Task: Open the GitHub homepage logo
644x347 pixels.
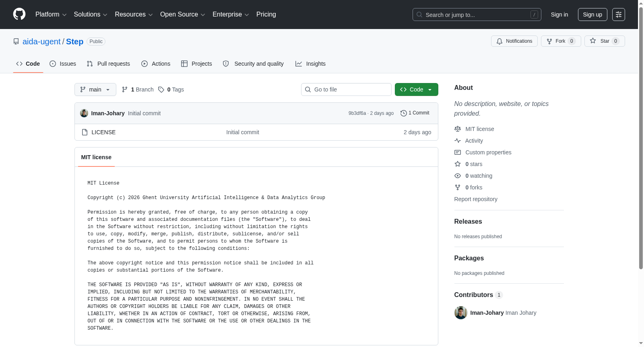Action: (x=19, y=14)
